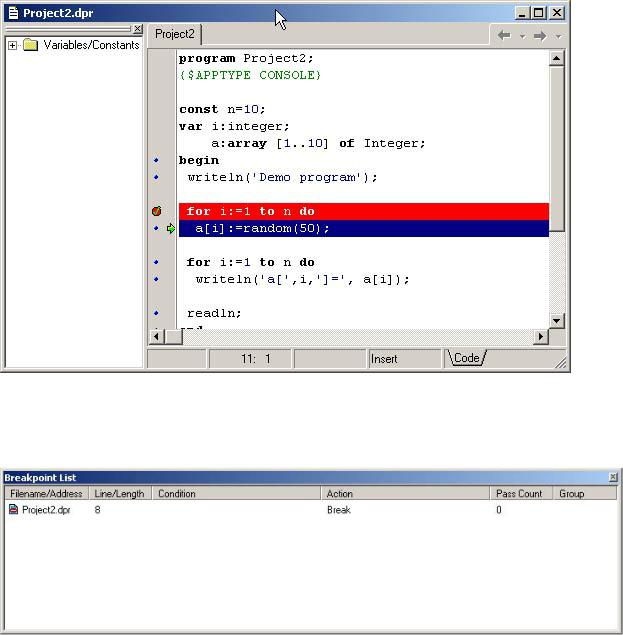
Task: Click the writeln('Demo program') line
Action: (282, 177)
